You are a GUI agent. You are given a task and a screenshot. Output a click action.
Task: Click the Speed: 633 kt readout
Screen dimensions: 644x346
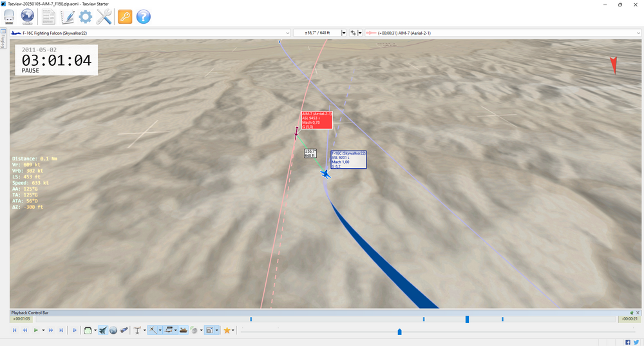pos(30,183)
